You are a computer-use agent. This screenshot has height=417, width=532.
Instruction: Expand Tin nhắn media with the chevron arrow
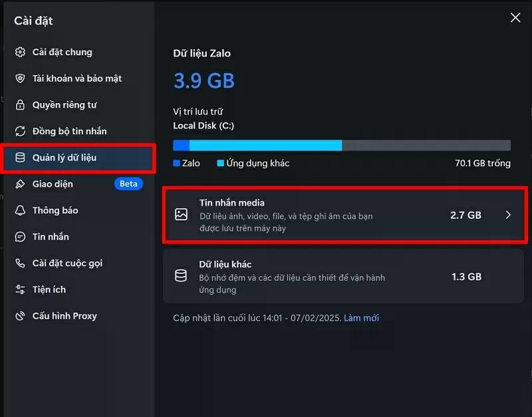point(508,215)
